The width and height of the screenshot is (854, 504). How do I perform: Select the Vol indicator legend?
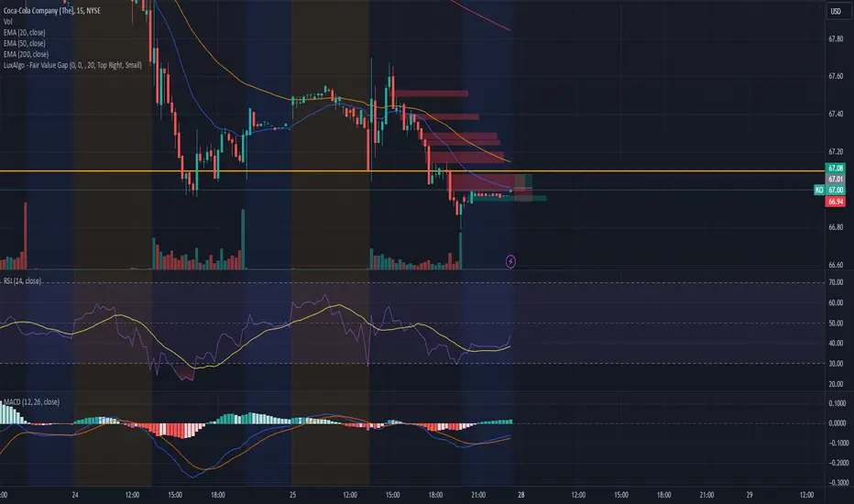pyautogui.click(x=7, y=21)
